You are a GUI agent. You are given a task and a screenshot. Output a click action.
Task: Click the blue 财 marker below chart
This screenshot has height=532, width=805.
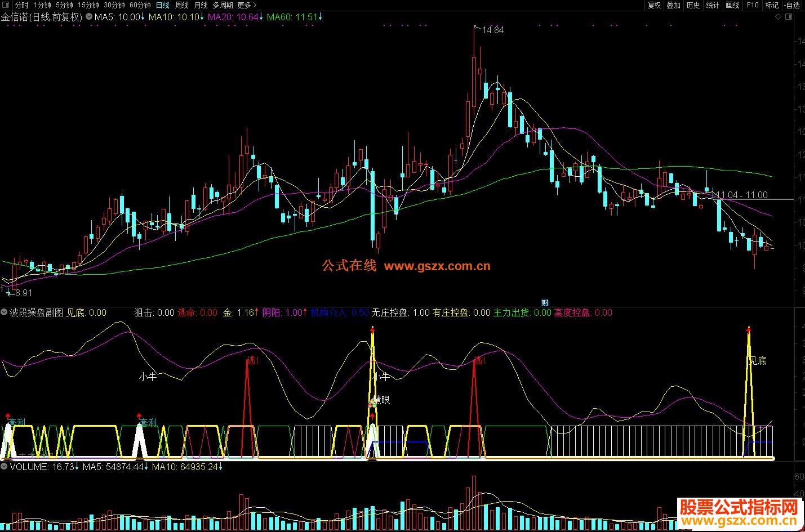[x=544, y=302]
